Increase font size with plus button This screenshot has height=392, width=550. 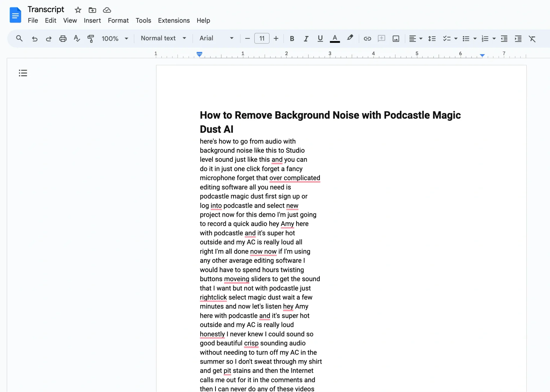click(x=276, y=39)
